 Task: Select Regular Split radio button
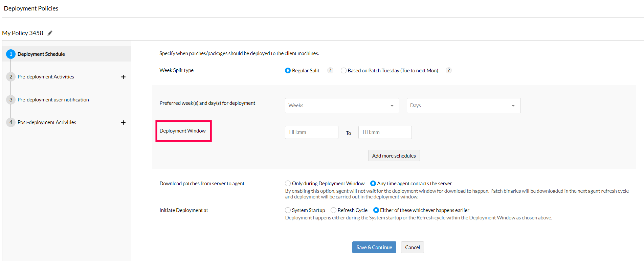point(288,71)
